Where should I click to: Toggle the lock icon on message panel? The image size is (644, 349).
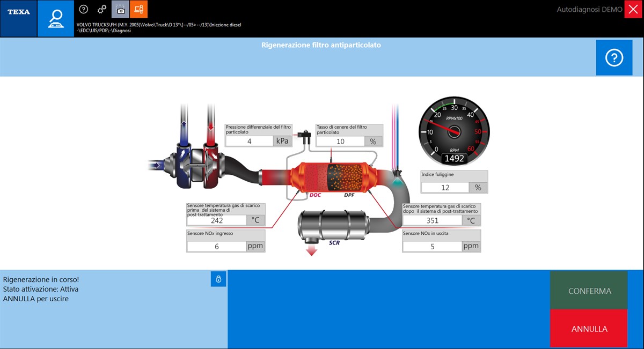[218, 279]
